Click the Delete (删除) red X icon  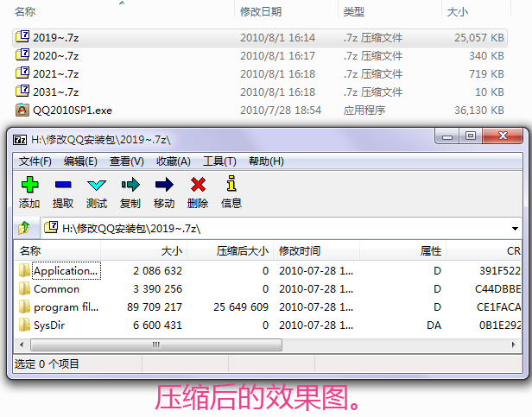pyautogui.click(x=198, y=185)
